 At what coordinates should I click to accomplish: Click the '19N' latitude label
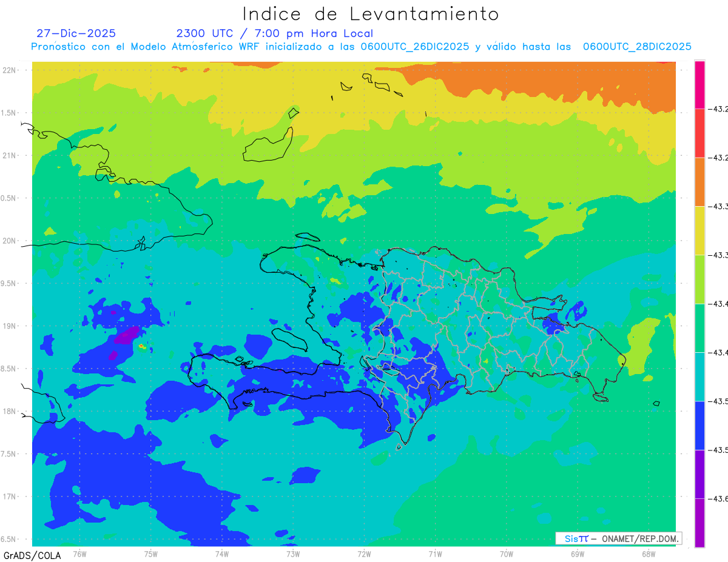(x=10, y=326)
